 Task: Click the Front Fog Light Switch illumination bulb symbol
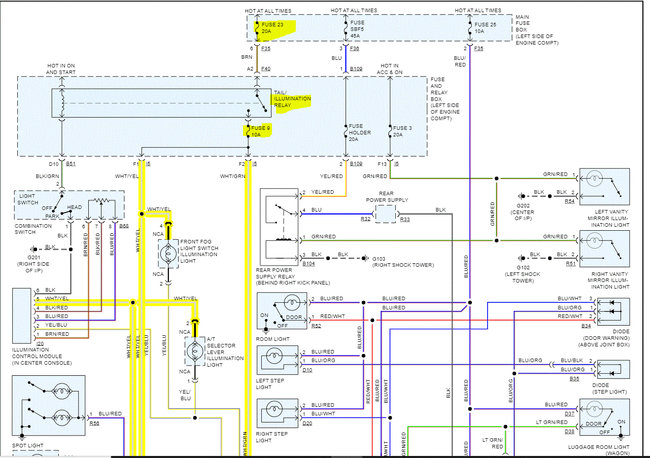pos(168,253)
